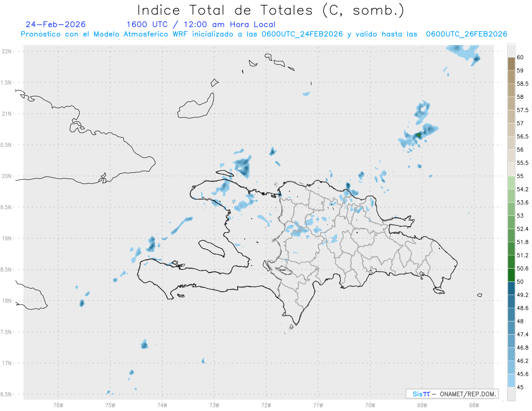Click the '76W' longitude label
Viewport: 532px width, 411px height.
(58, 405)
